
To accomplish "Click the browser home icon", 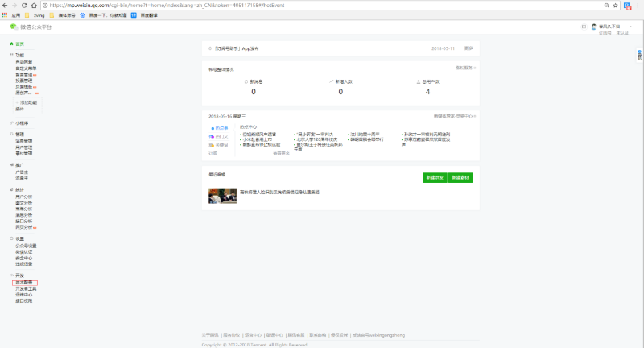I will pos(34,6).
